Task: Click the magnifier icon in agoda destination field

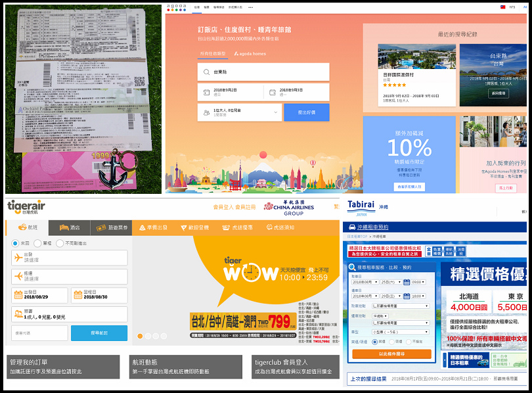Action: pyautogui.click(x=206, y=72)
